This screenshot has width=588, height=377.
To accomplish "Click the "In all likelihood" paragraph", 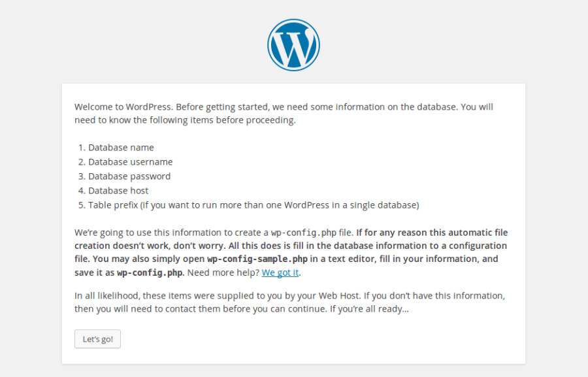I will [x=289, y=296].
